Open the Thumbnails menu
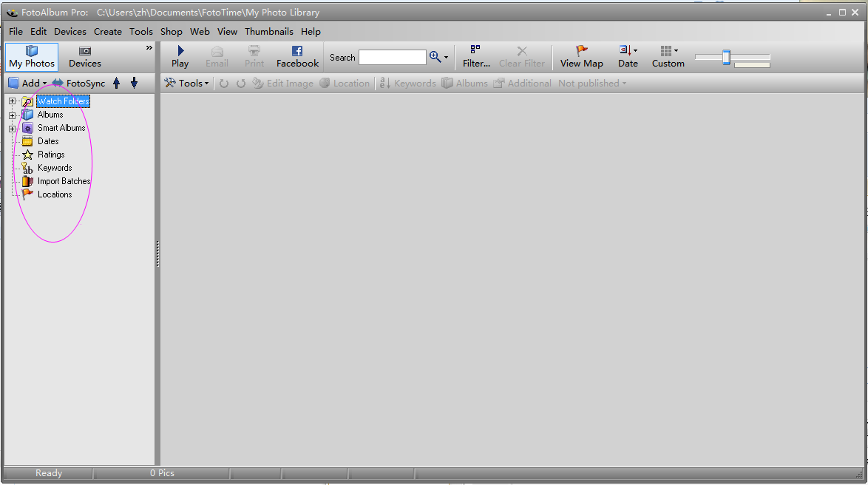 (x=269, y=32)
